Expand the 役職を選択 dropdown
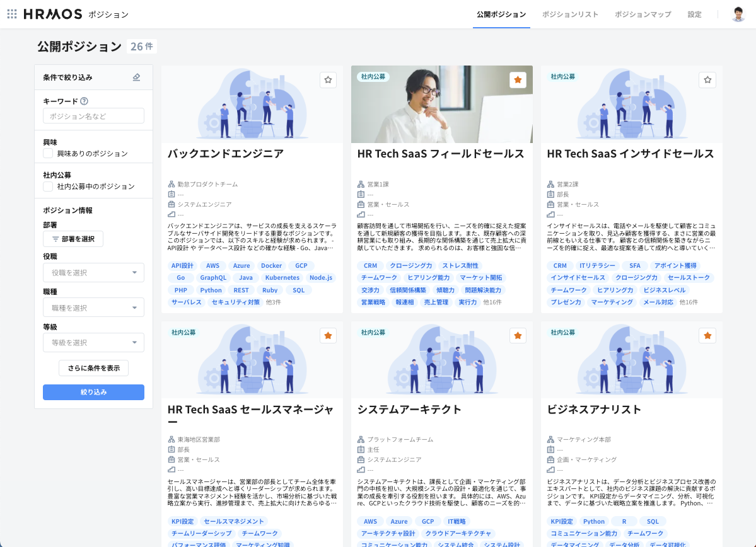This screenshot has height=547, width=756. click(x=93, y=273)
